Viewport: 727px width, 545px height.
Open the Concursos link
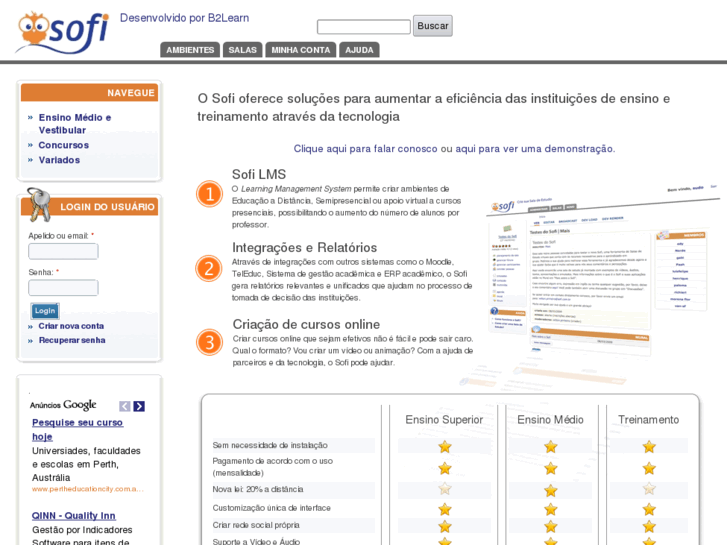tap(64, 145)
